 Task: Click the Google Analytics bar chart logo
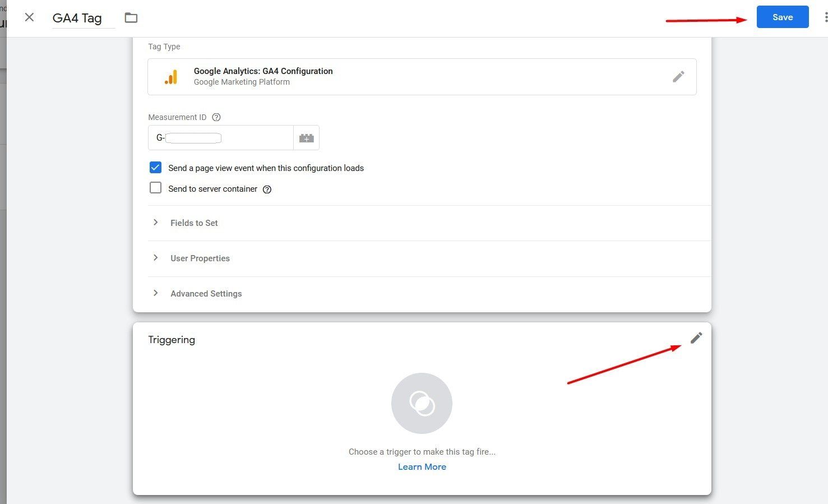pyautogui.click(x=171, y=77)
